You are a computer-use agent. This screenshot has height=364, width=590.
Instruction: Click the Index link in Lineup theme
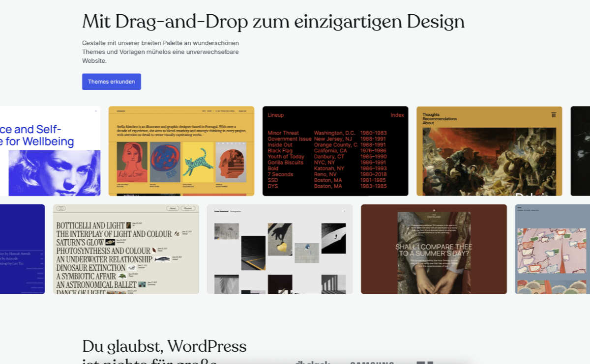(x=397, y=115)
